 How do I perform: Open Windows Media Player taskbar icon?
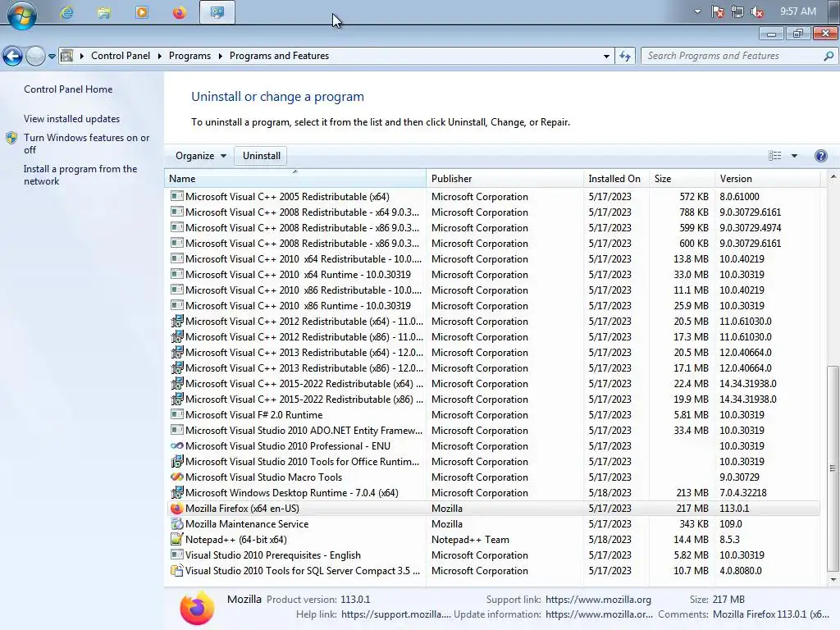tap(142, 12)
